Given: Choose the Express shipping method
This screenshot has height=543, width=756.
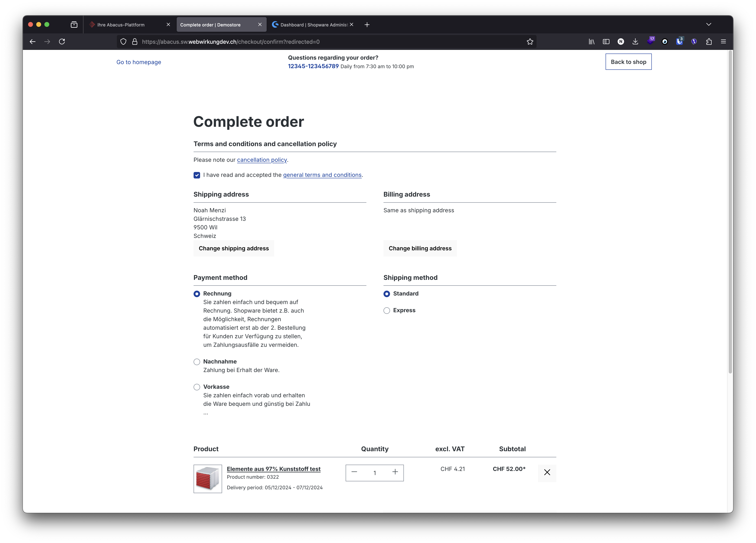Looking at the screenshot, I should pyautogui.click(x=387, y=311).
